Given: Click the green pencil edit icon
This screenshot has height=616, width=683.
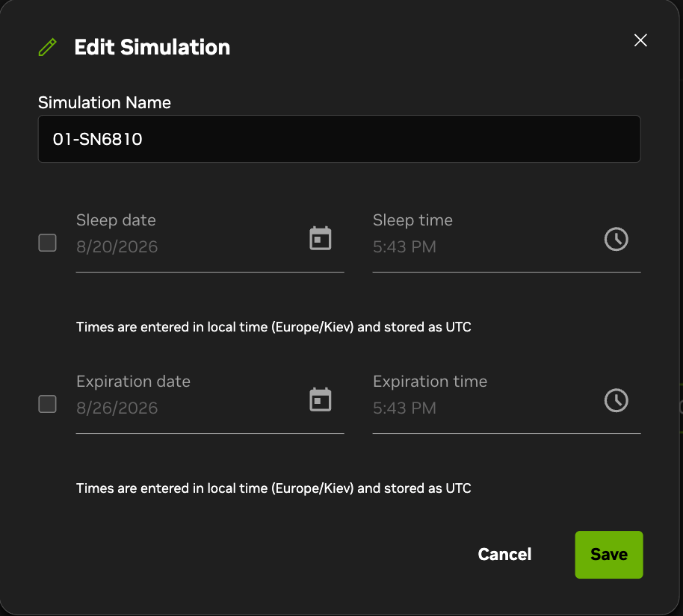Looking at the screenshot, I should (48, 47).
